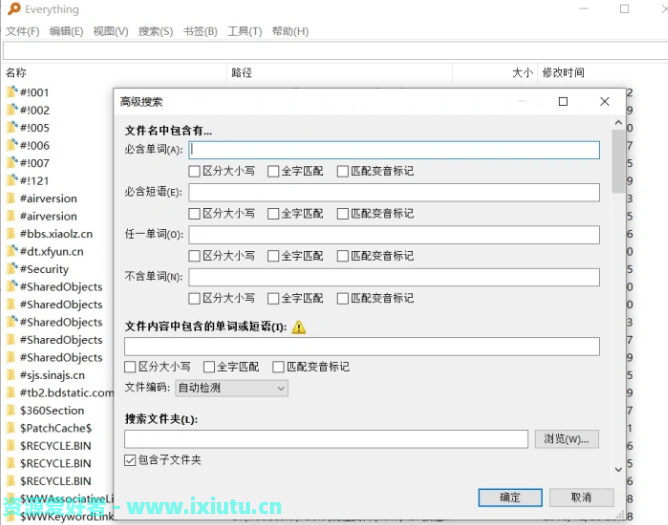The width and height of the screenshot is (668, 525).
Task: Close the 高级搜索 dialog
Action: 605,101
